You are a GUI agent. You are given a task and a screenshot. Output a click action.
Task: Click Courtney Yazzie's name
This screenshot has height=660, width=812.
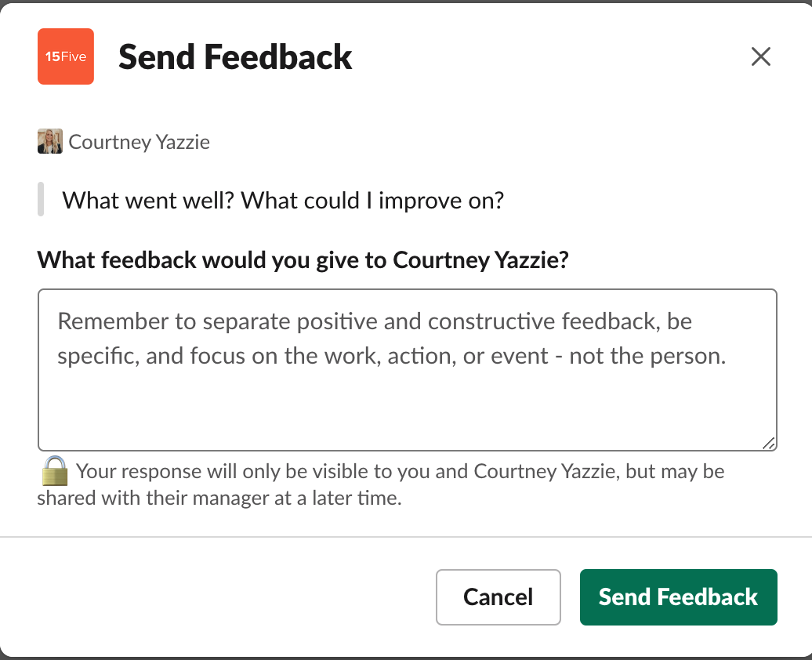[139, 142]
